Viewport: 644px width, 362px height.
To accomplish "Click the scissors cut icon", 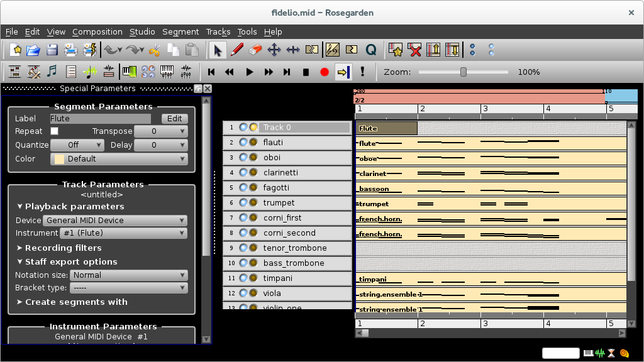I will pos(155,50).
